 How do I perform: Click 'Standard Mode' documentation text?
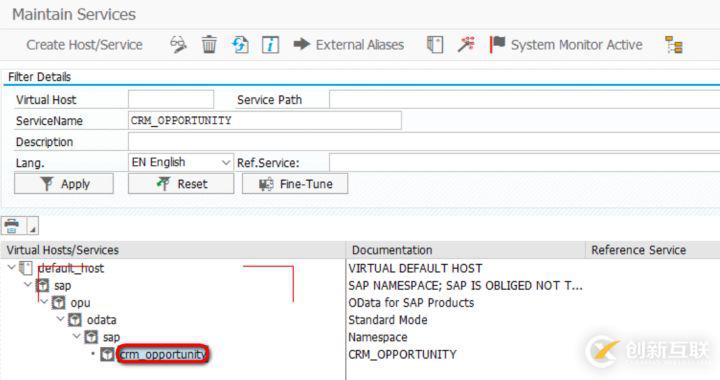(388, 320)
